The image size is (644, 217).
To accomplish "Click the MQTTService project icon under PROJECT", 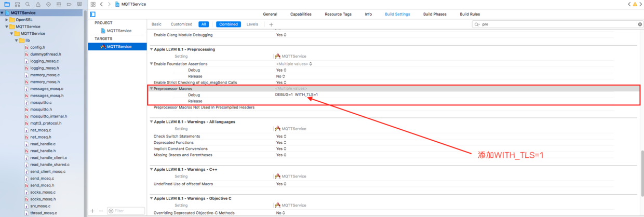I will [103, 31].
